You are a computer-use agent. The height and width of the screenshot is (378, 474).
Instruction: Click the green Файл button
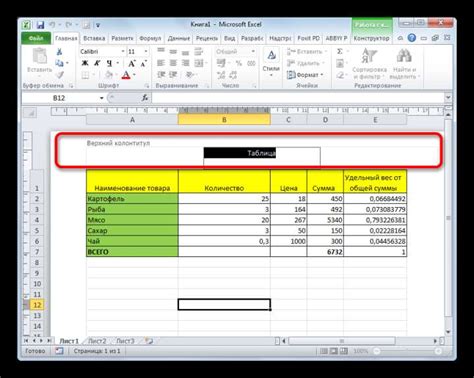(x=36, y=38)
